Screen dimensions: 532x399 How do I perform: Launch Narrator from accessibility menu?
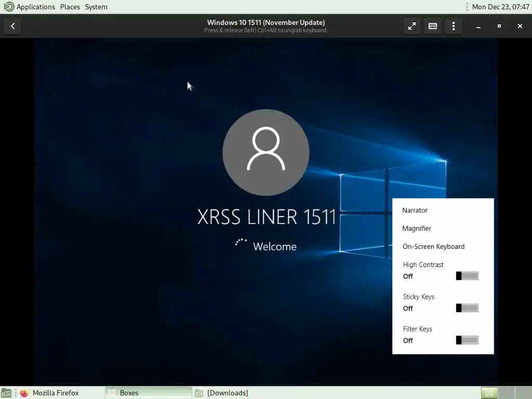[x=415, y=210]
